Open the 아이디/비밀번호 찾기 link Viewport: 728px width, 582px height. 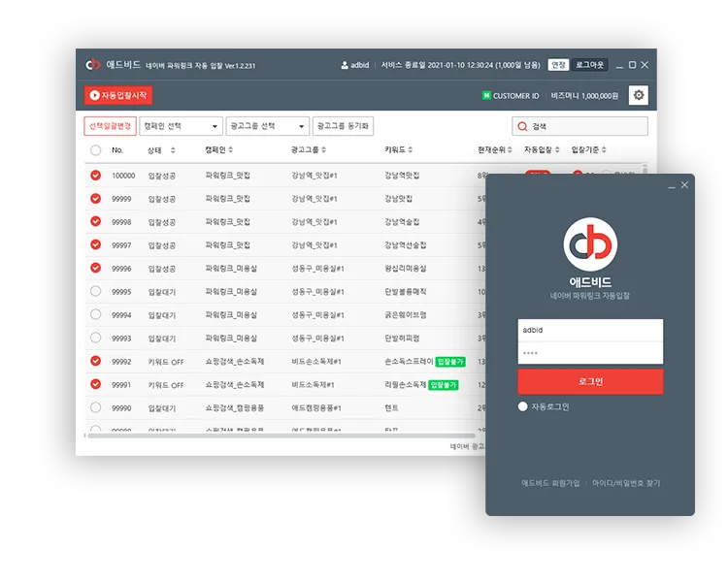tap(626, 483)
